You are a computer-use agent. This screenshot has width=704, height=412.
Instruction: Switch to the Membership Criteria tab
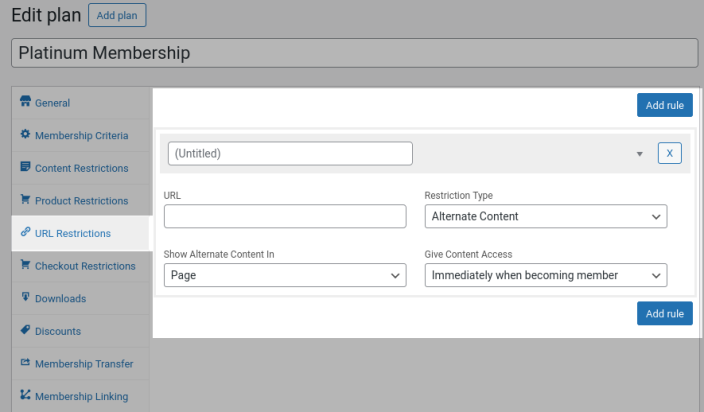click(81, 135)
